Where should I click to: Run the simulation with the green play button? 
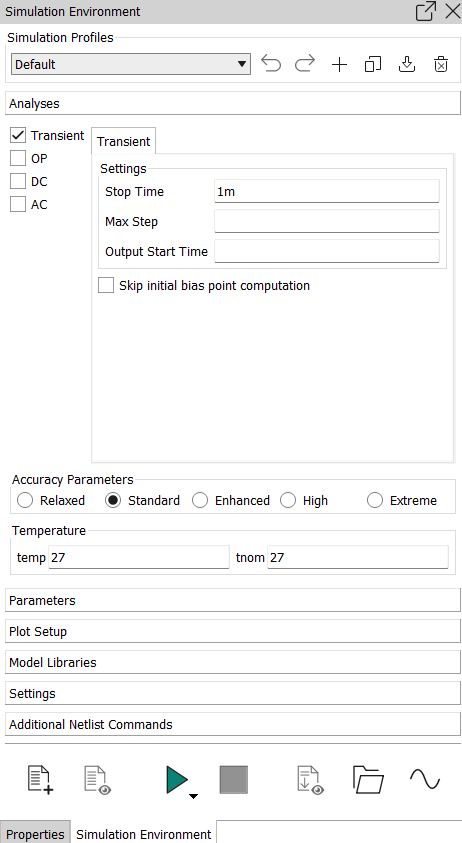click(x=177, y=780)
